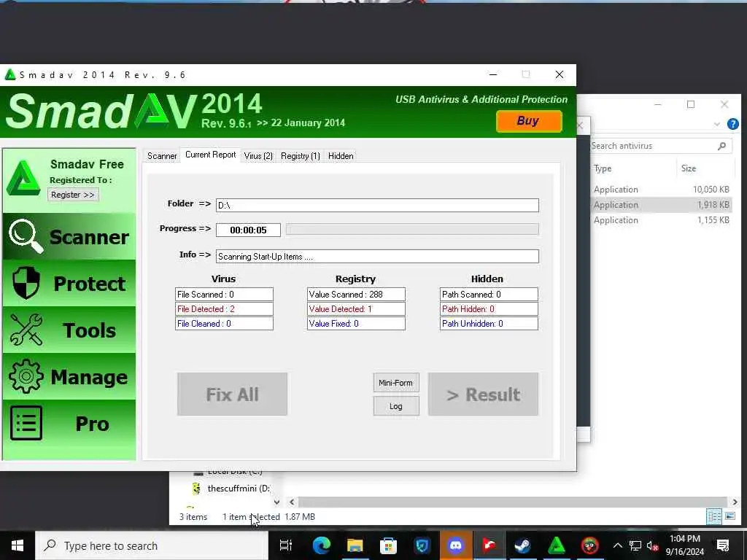This screenshot has width=747, height=560.
Task: Open Discord from taskbar
Action: pos(456,545)
